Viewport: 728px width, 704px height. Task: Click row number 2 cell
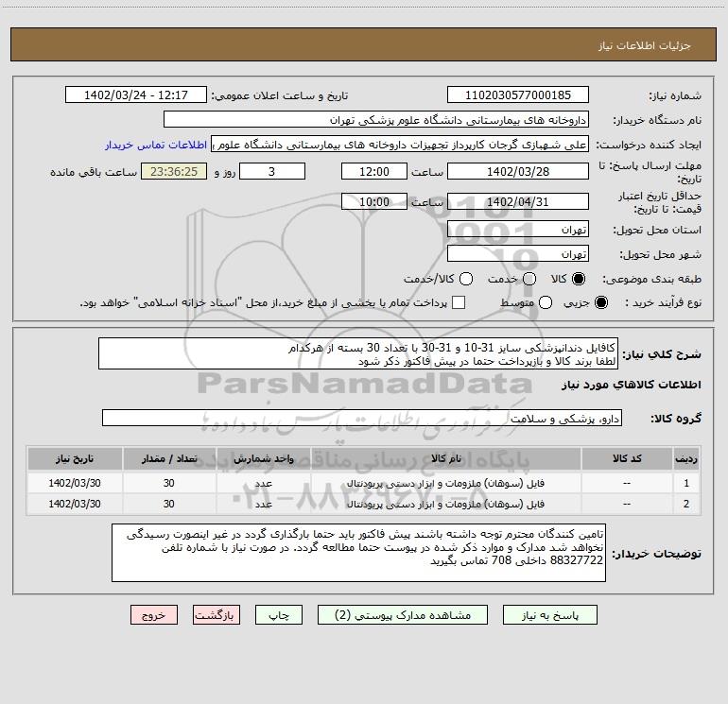686,504
